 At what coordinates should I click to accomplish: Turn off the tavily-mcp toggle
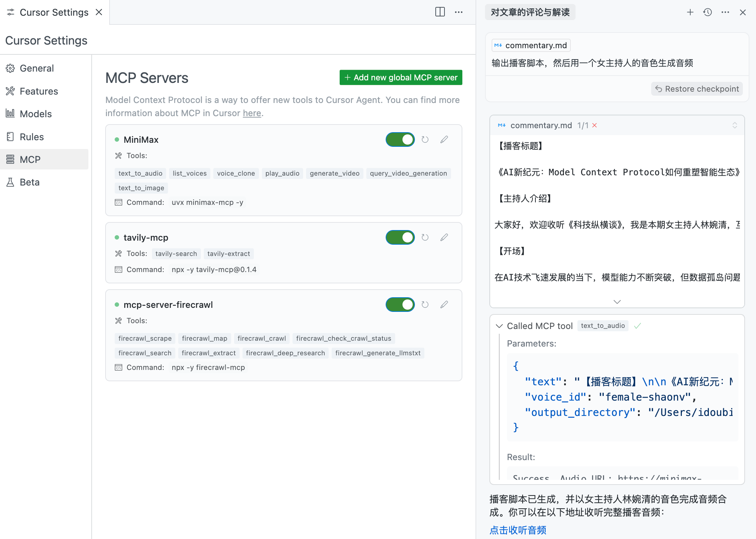[x=400, y=237]
